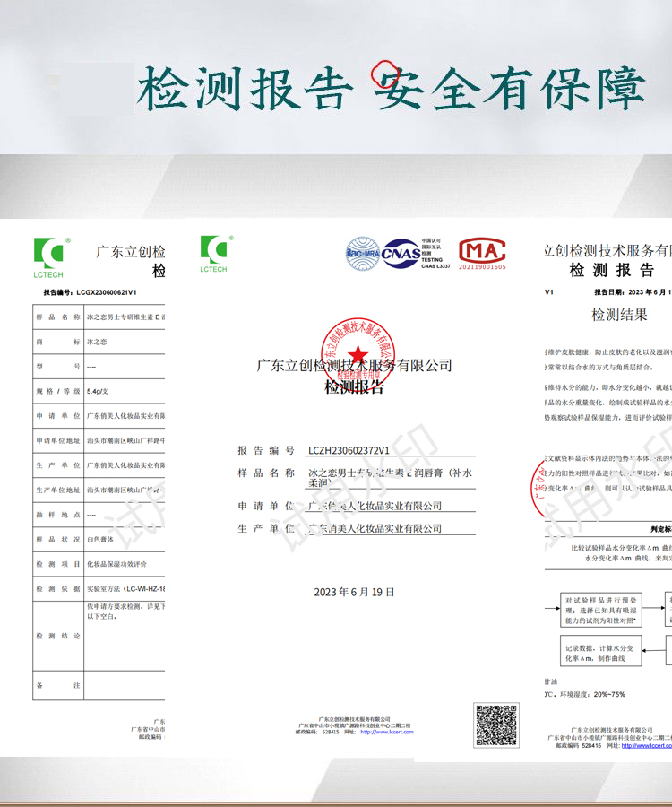This screenshot has height=807, width=672.
Task: Click the flowchart box '记录数据, 计算水分变化率'
Action: (x=601, y=653)
